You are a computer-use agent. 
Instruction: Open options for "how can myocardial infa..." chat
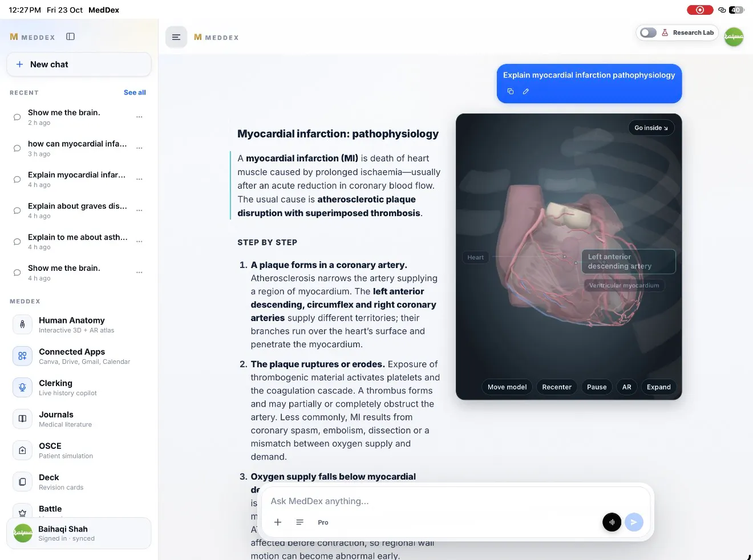click(139, 148)
